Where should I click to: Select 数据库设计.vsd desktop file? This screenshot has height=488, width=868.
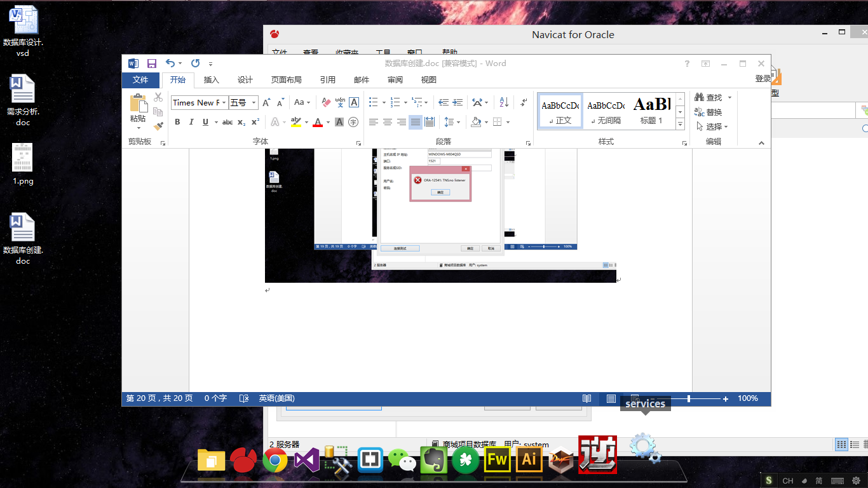pos(24,31)
